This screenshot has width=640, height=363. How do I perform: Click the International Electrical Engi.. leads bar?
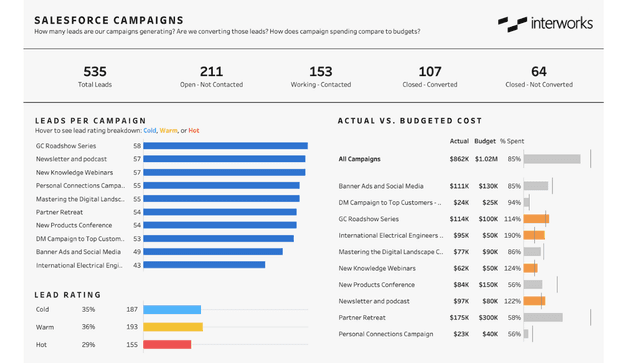(204, 265)
